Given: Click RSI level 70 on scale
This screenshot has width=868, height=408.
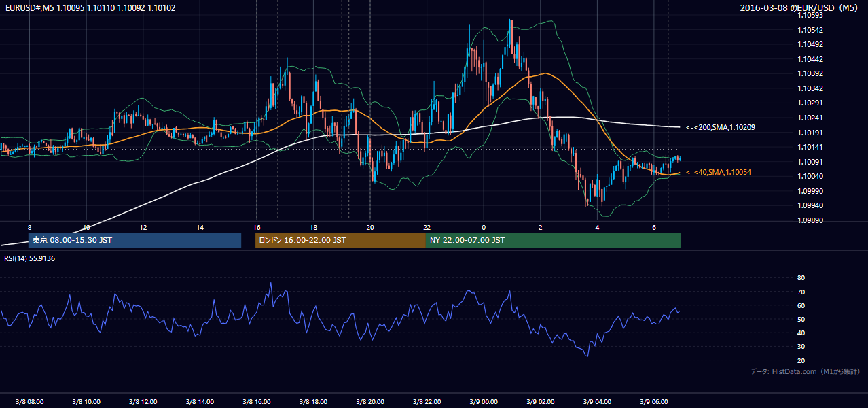Looking at the screenshot, I should (x=801, y=292).
